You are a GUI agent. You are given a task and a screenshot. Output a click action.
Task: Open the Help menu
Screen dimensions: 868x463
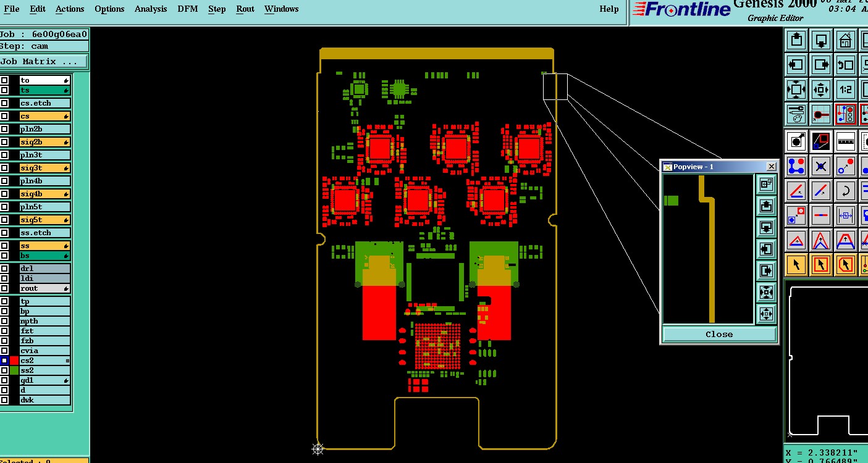[x=609, y=9]
